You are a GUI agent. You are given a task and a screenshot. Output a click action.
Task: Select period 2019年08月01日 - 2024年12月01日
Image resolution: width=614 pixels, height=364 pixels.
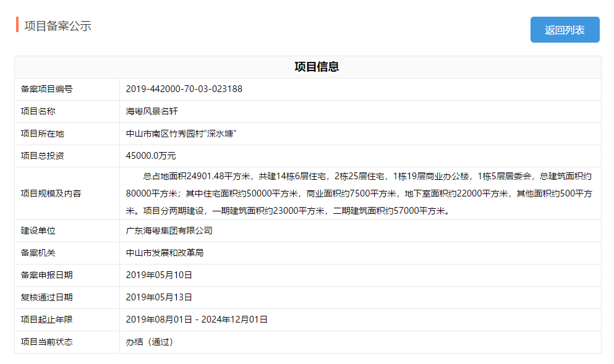click(197, 320)
